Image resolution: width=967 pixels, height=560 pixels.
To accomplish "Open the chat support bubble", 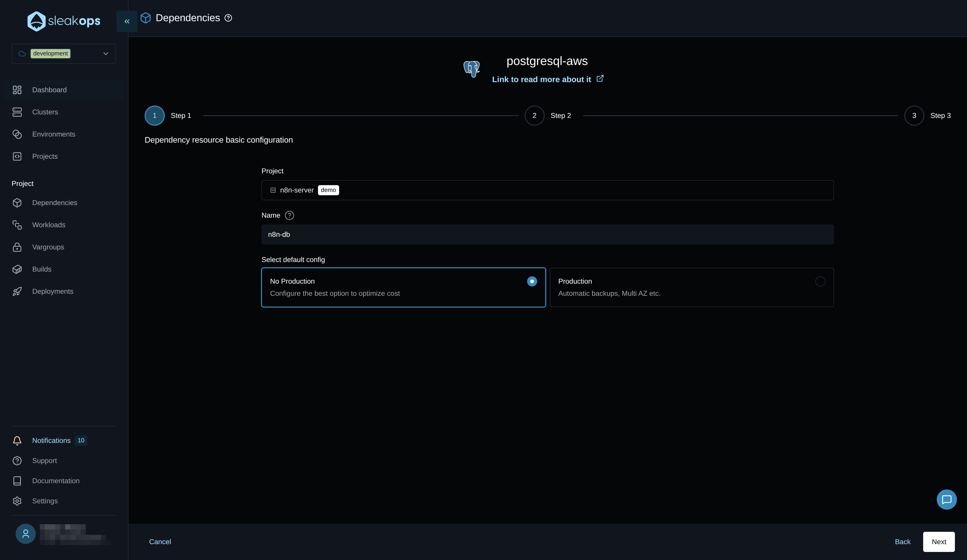I will click(947, 499).
